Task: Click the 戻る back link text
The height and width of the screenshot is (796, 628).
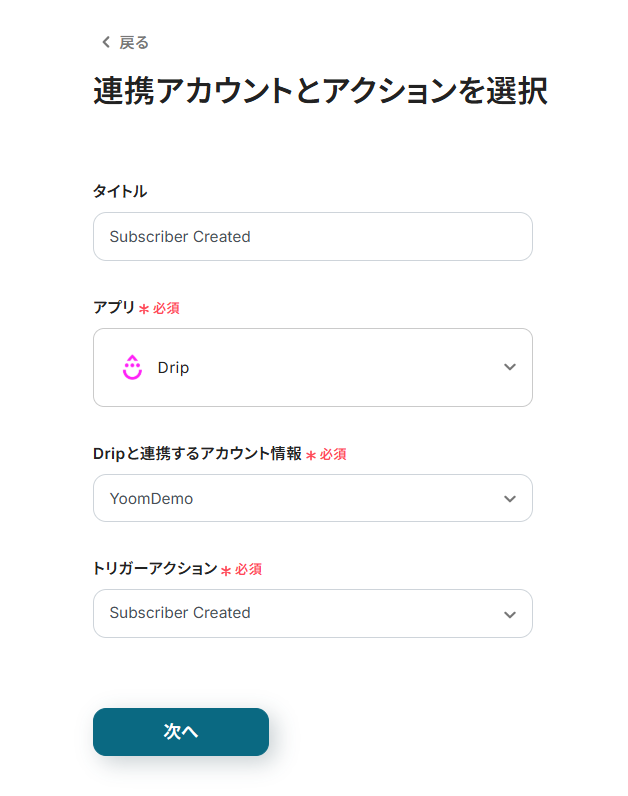Action: 134,42
